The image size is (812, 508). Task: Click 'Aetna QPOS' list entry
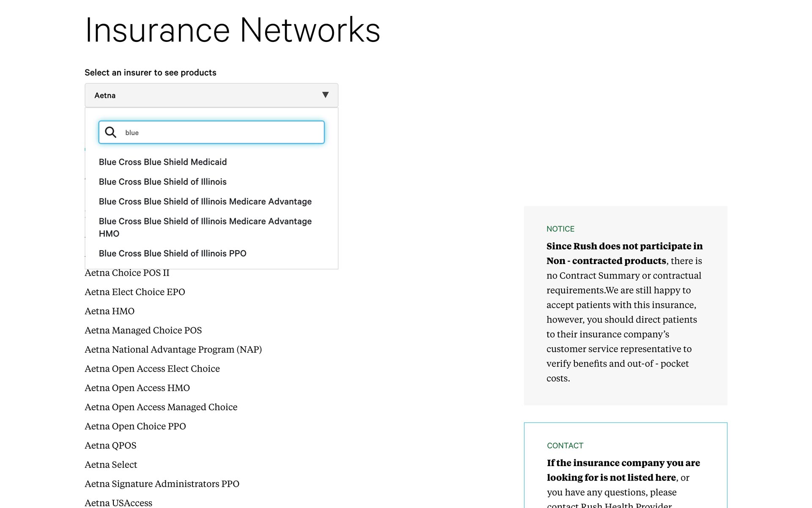[x=110, y=445]
